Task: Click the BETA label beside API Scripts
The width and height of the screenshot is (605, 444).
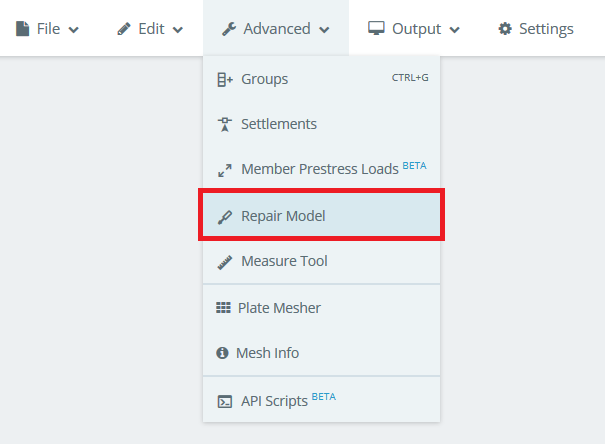Action: pos(324,397)
